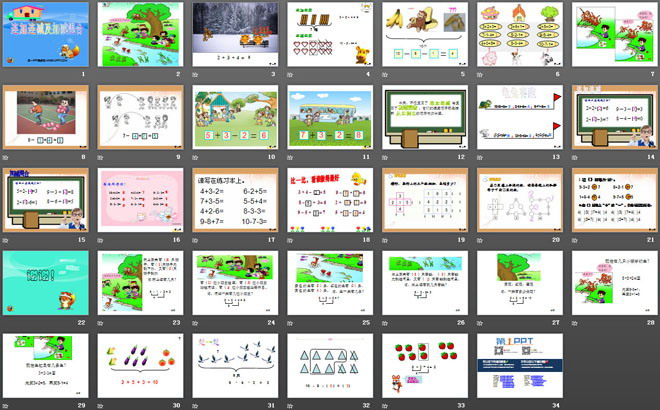
Task: Select slide 2 thumbnail with tree and river scene
Action: pyautogui.click(x=141, y=34)
